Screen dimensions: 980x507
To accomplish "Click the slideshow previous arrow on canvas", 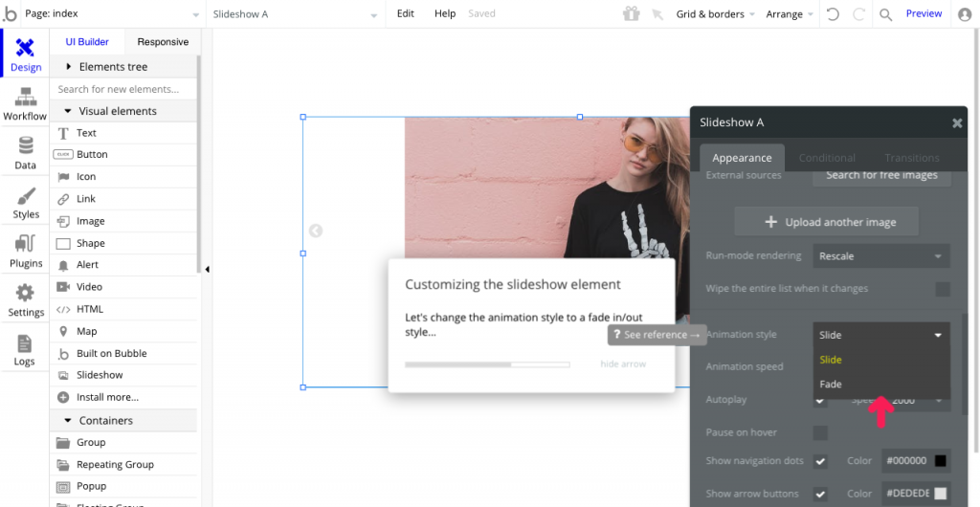I will pyautogui.click(x=316, y=231).
